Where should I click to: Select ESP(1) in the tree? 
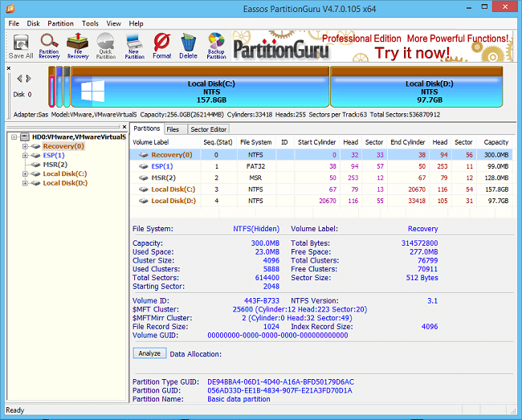(54, 156)
